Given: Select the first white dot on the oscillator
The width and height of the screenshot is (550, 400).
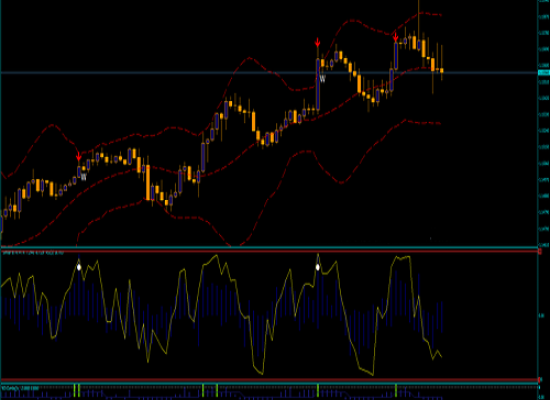Looking at the screenshot, I should [79, 267].
